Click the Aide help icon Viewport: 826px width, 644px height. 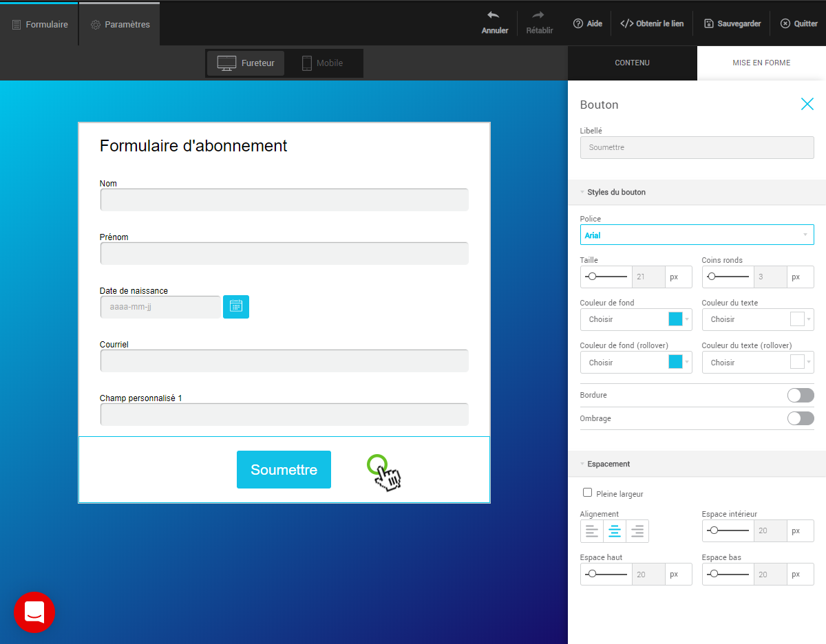pos(578,23)
